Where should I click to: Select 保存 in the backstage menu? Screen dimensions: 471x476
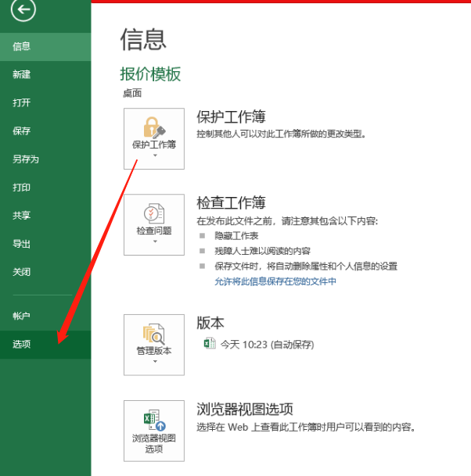coord(22,131)
